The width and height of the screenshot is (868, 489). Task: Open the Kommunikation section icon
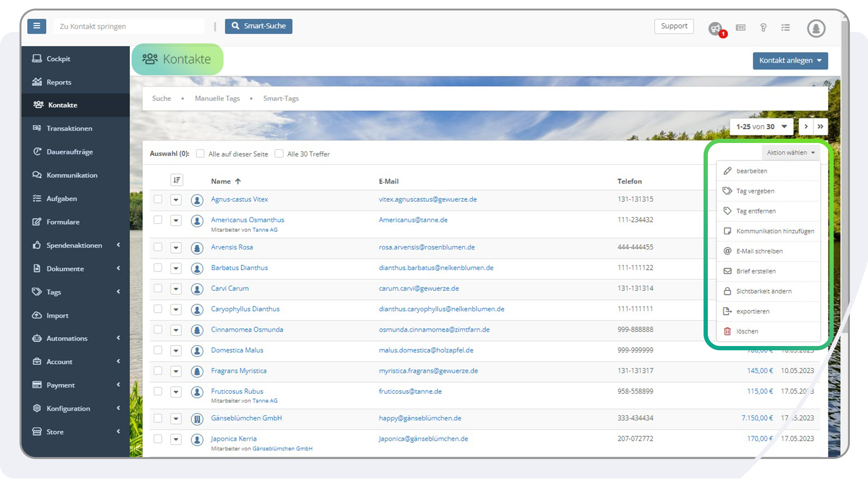(38, 175)
